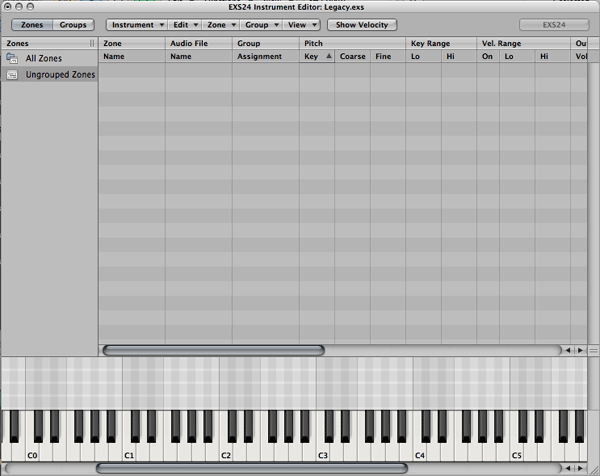The width and height of the screenshot is (600, 476).
Task: Click the Key Range Hi column header
Action: click(459, 56)
